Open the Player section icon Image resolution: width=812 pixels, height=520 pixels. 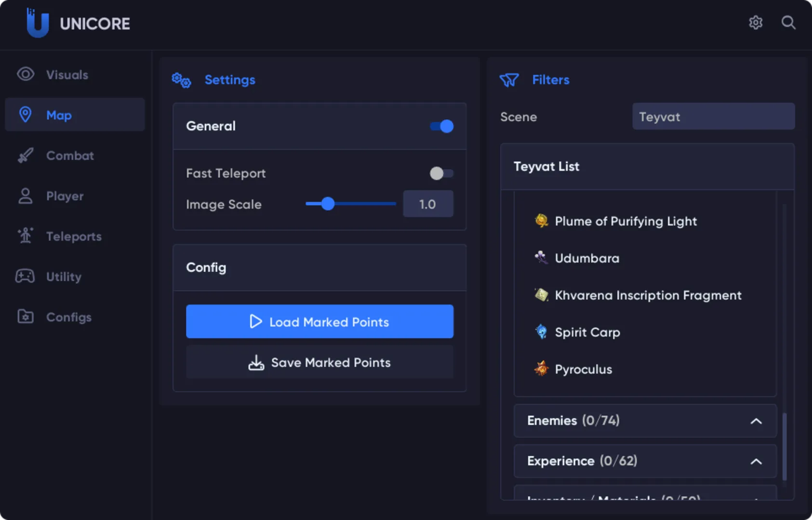(x=25, y=196)
